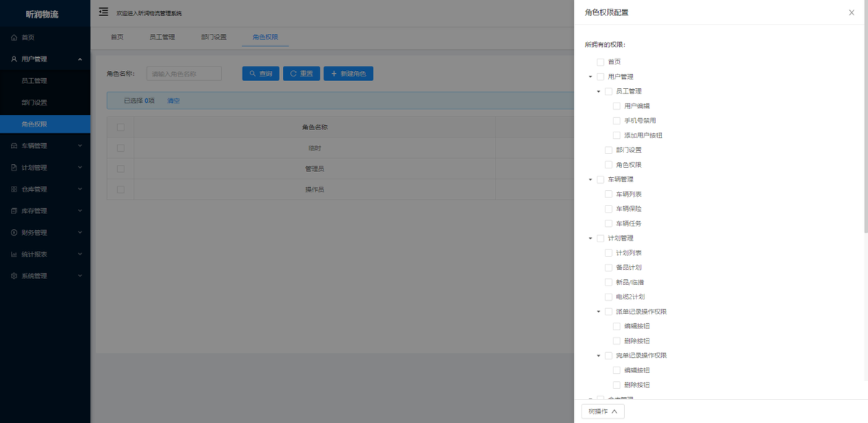Expand 计划管理 sidebar menu via its chevron
This screenshot has height=423, width=868.
pyautogui.click(x=80, y=168)
